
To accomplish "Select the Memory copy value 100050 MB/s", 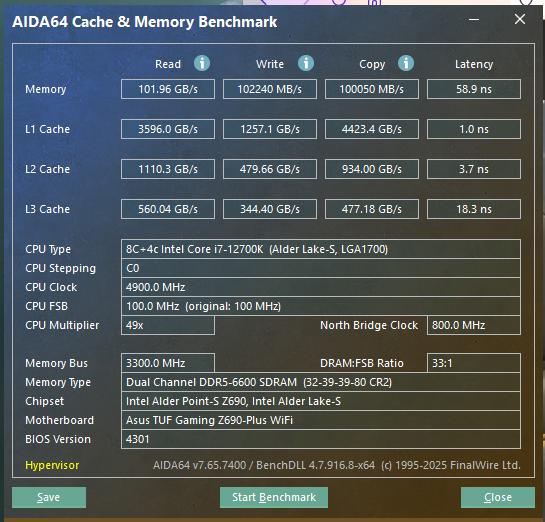I will point(372,89).
